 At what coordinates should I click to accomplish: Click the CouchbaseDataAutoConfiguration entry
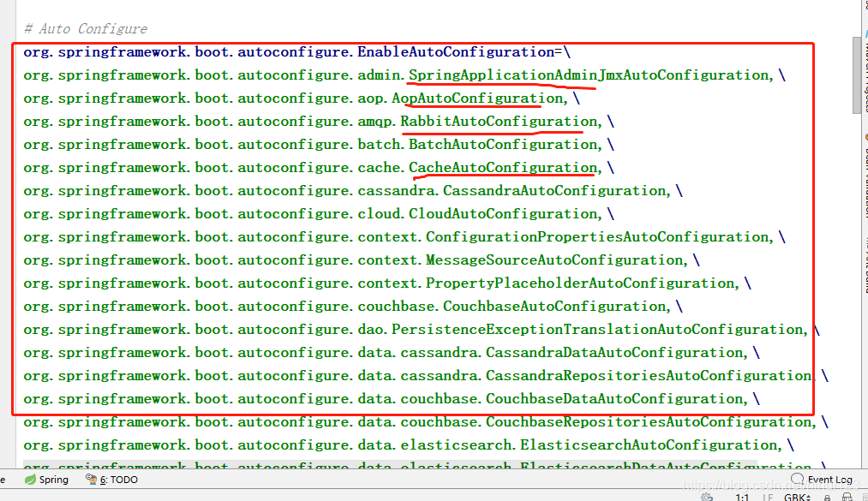615,400
